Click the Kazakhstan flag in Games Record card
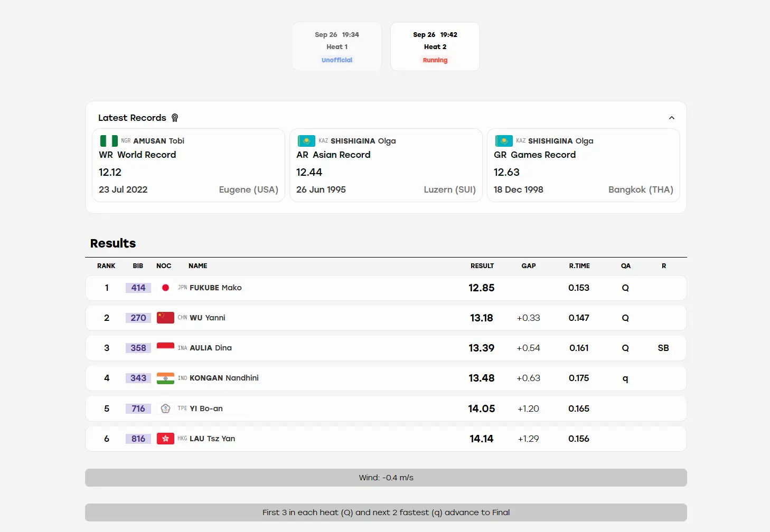The width and height of the screenshot is (770, 532). pyautogui.click(x=504, y=141)
